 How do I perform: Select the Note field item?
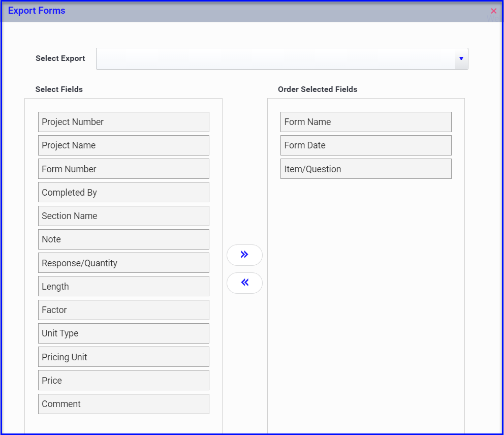click(x=123, y=239)
